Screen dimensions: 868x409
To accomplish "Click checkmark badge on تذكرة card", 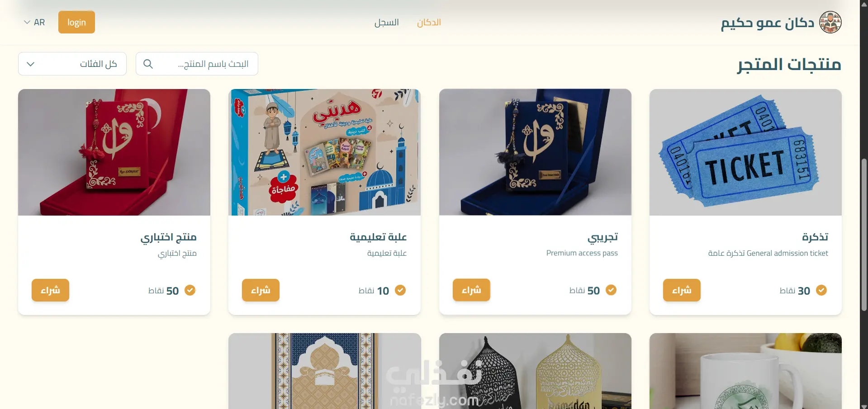I will (x=821, y=290).
